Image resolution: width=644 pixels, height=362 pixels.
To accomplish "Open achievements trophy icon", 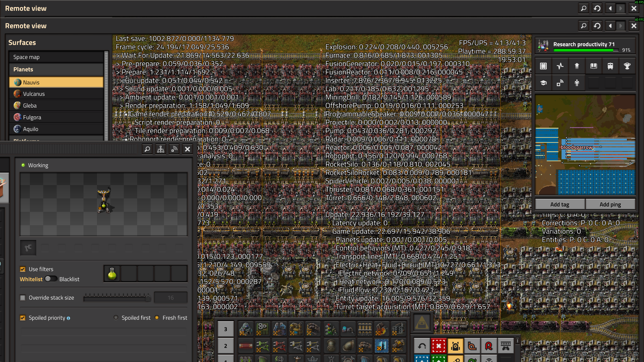I will point(627,66).
